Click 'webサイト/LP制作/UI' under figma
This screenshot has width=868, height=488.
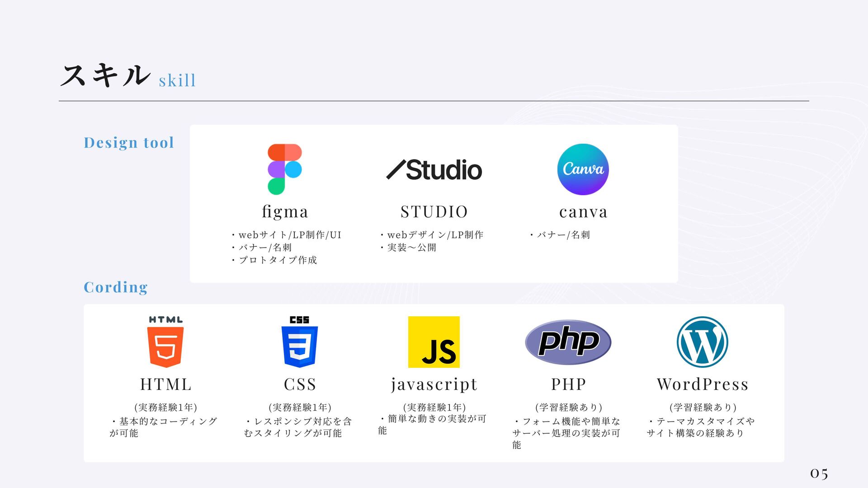pos(286,235)
